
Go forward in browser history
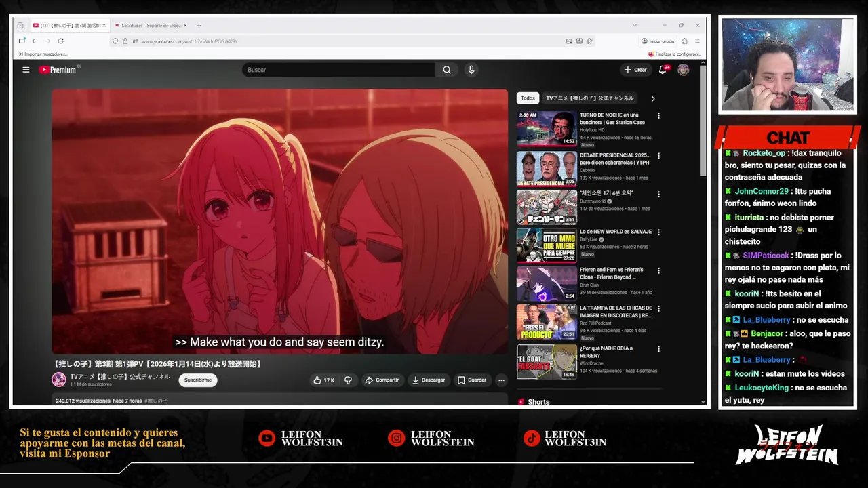click(47, 41)
